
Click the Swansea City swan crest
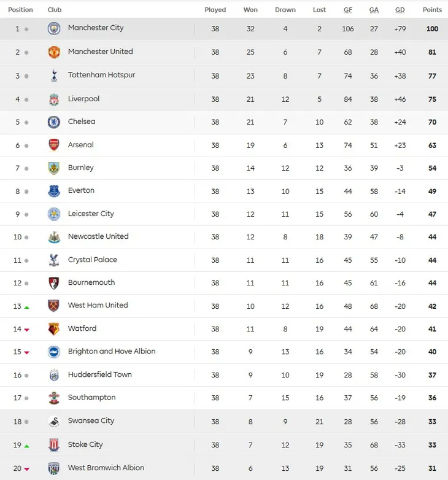[x=54, y=422]
